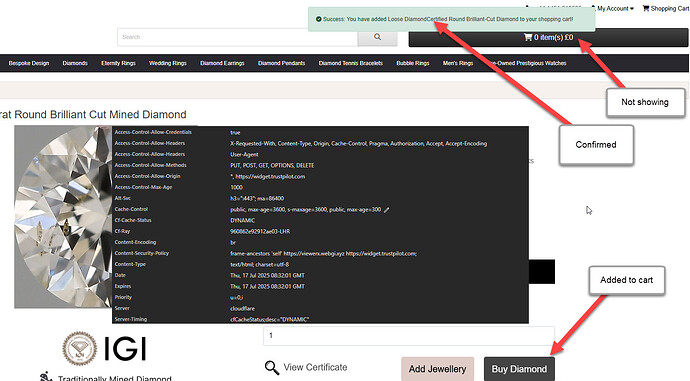Select the Server value cloudflare
Image resolution: width=690 pixels, height=381 pixels.
pyautogui.click(x=242, y=308)
